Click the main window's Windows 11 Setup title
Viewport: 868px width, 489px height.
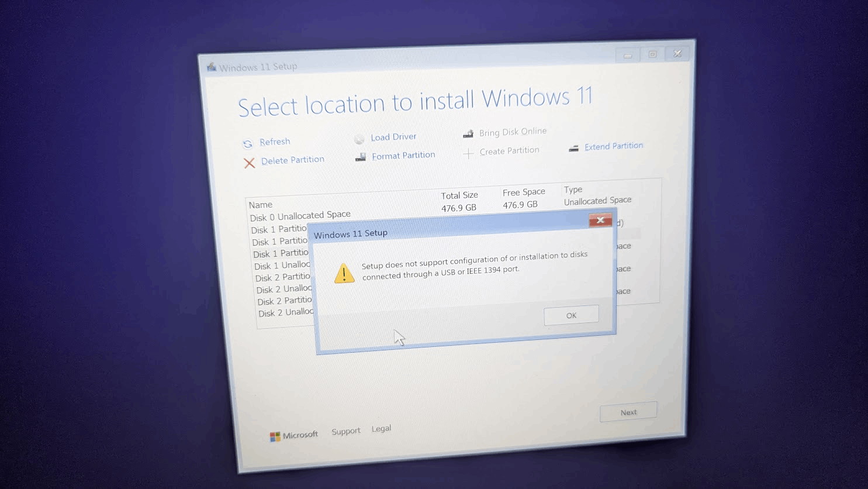point(258,67)
